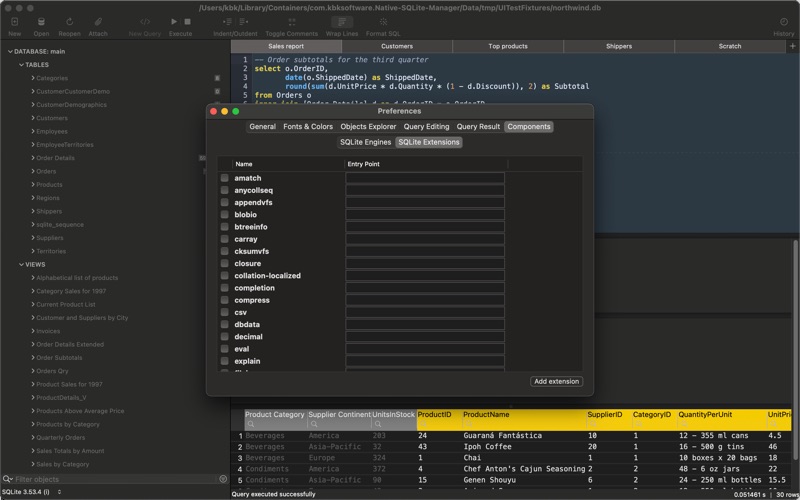Click the filter options icon beside Filter objects
This screenshot has width=800, height=500.
(223, 479)
